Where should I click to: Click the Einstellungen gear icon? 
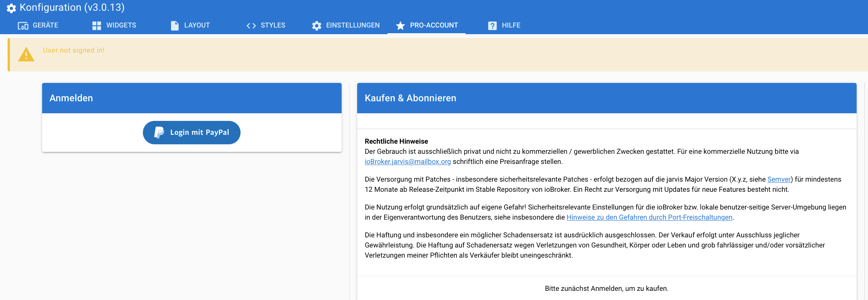pos(316,26)
